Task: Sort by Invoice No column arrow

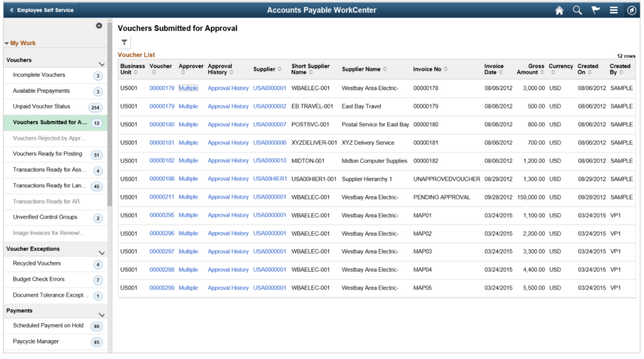Action: click(446, 69)
